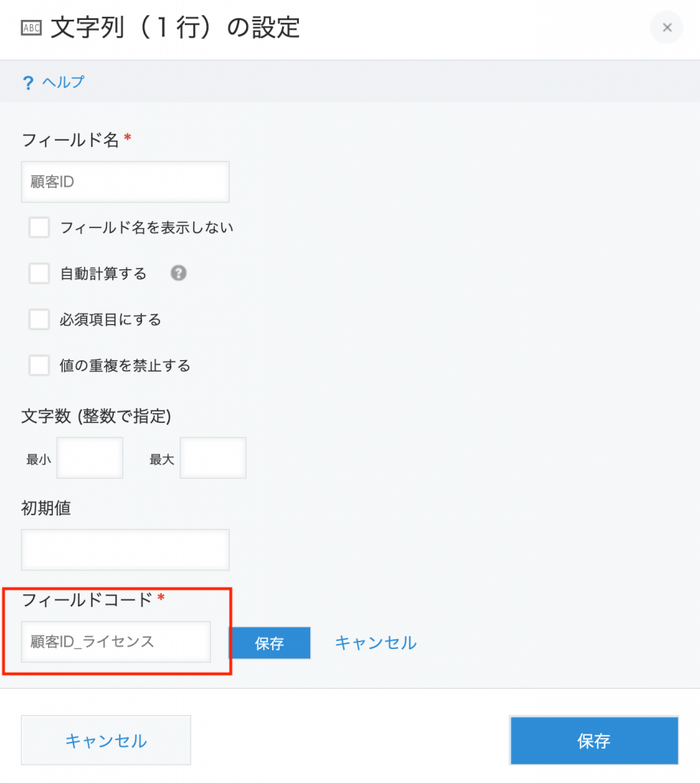Image resolution: width=700 pixels, height=783 pixels.
Task: Enable the 自動計算する checkbox
Action: pos(39,273)
